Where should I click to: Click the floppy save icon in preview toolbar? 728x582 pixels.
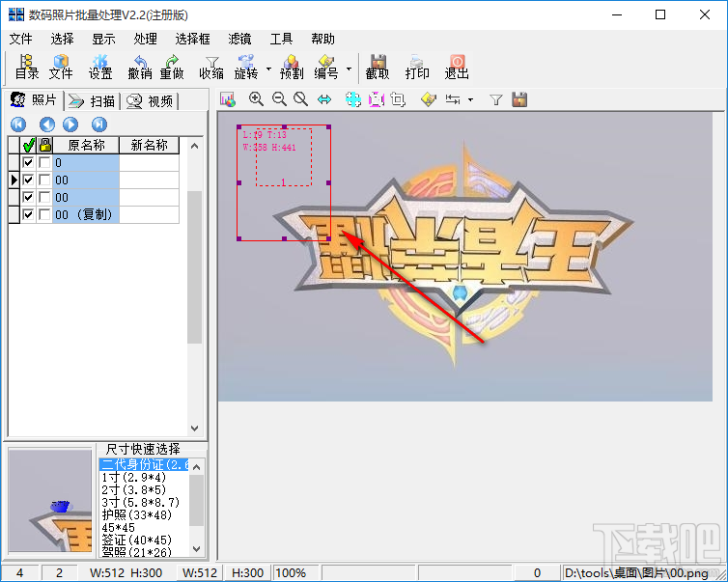click(x=519, y=99)
